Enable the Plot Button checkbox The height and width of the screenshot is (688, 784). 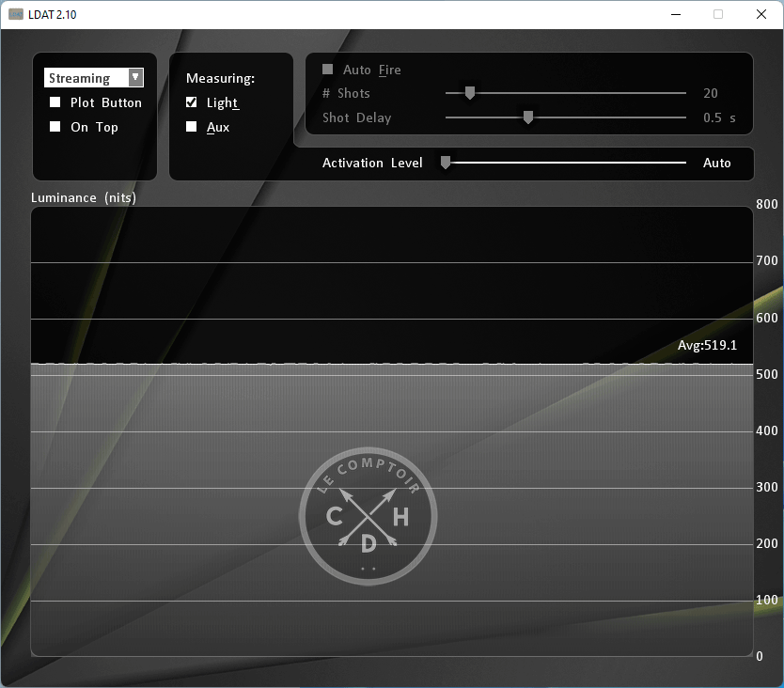[55, 102]
